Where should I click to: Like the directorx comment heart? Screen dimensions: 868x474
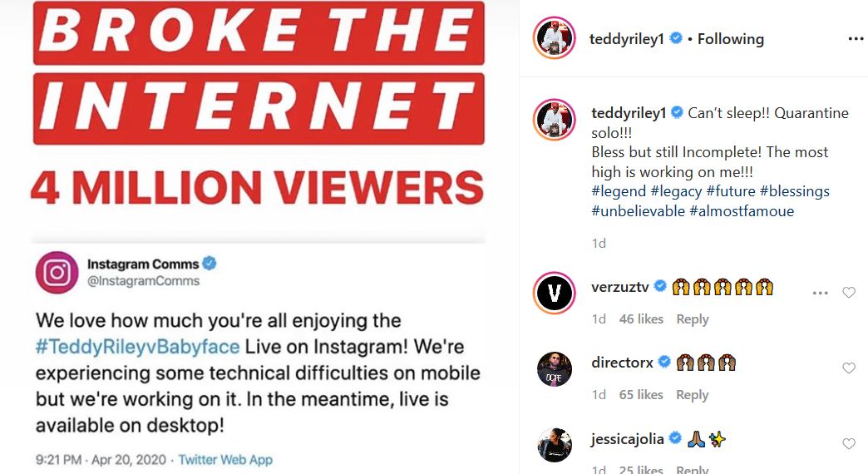[x=849, y=368]
